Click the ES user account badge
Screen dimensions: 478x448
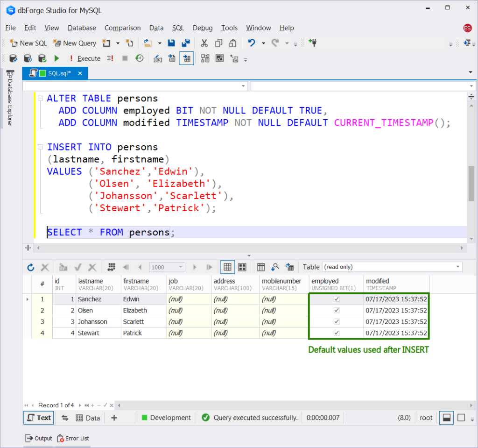(x=467, y=28)
